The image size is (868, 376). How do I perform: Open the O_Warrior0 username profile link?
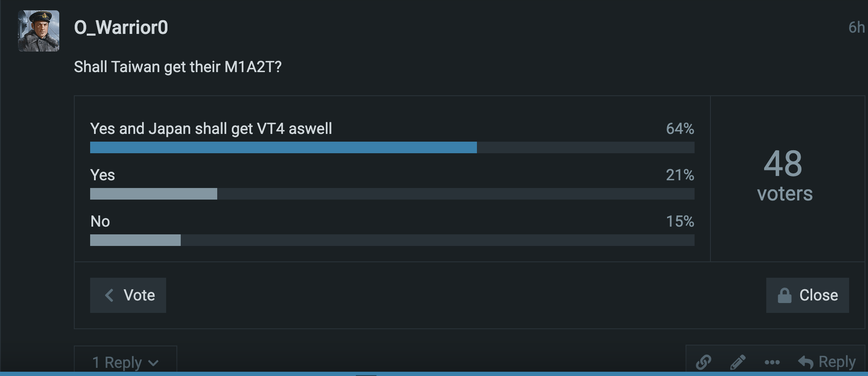tap(121, 27)
